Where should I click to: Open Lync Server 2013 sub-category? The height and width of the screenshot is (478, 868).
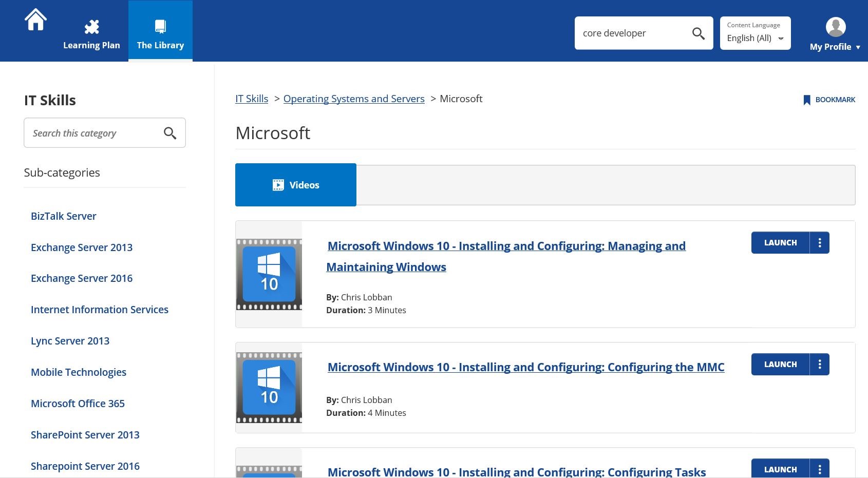[x=70, y=341]
